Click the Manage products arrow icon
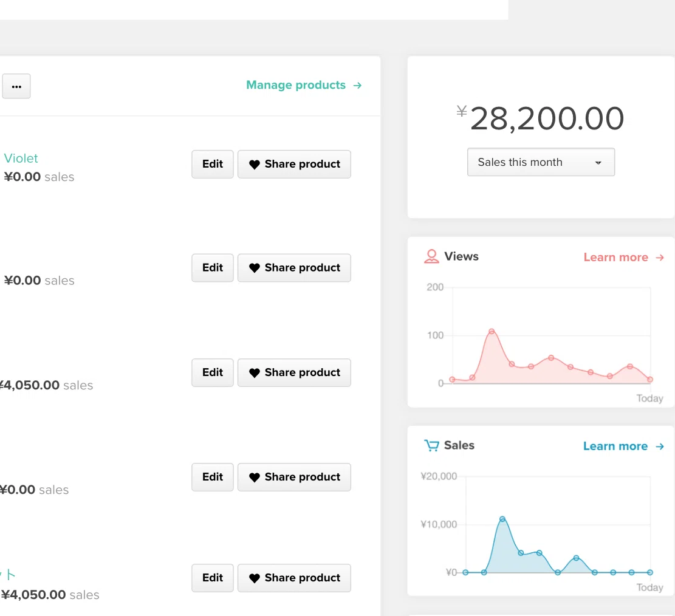The height and width of the screenshot is (616, 675). click(x=357, y=85)
